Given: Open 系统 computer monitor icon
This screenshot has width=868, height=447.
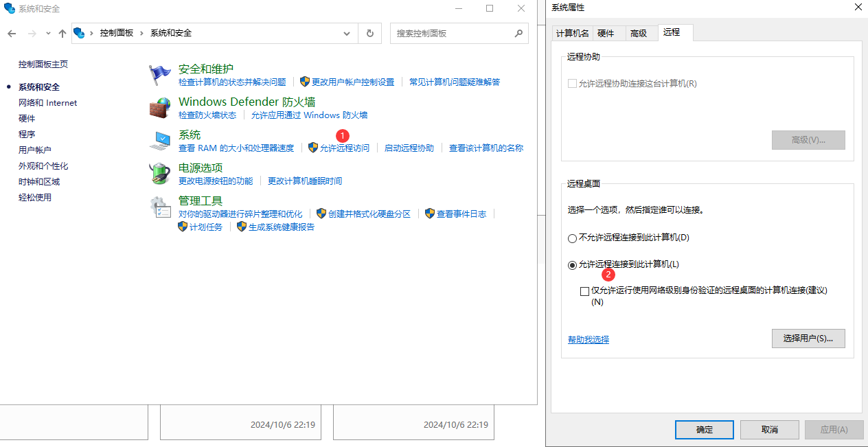Looking at the screenshot, I should tap(159, 140).
